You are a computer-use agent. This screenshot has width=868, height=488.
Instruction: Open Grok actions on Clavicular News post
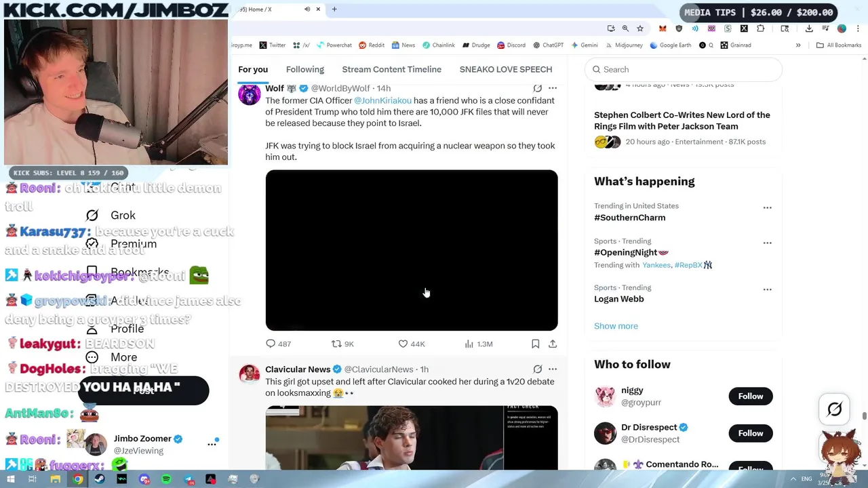(x=537, y=369)
